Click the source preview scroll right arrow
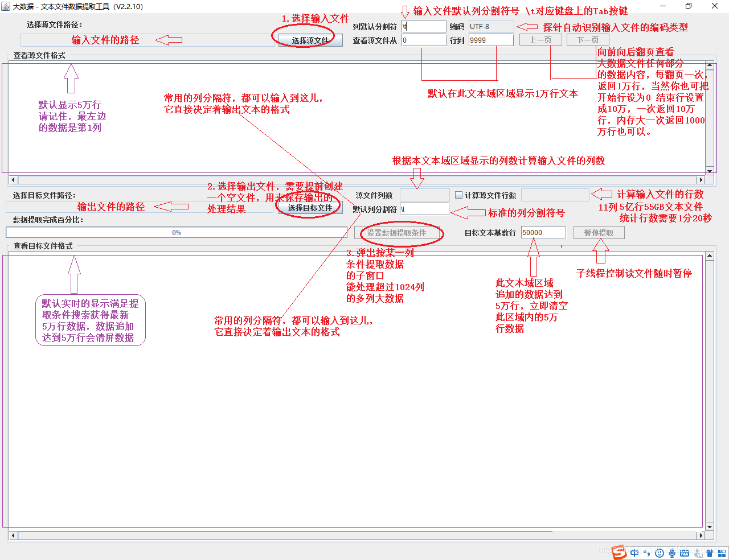The height and width of the screenshot is (560, 729). pyautogui.click(x=701, y=180)
